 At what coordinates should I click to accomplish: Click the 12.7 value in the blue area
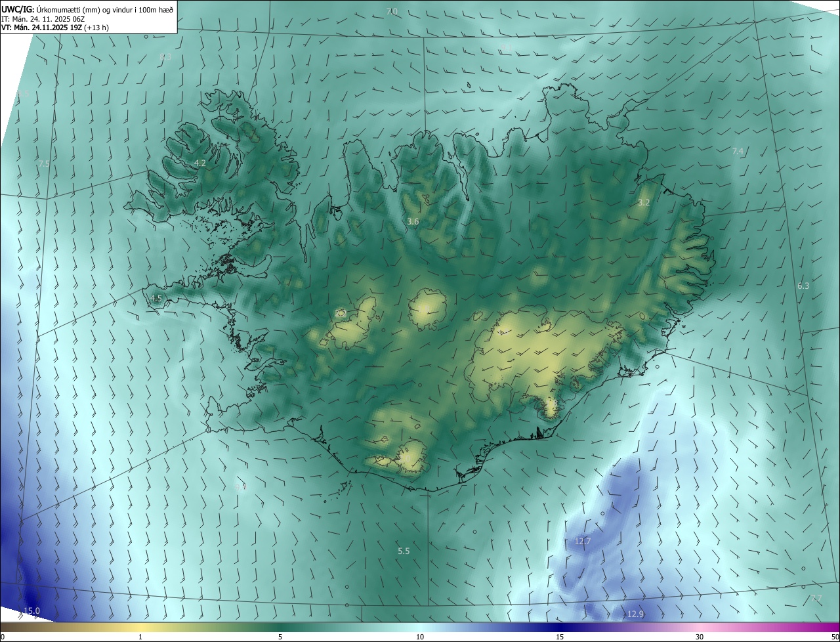pos(583,542)
